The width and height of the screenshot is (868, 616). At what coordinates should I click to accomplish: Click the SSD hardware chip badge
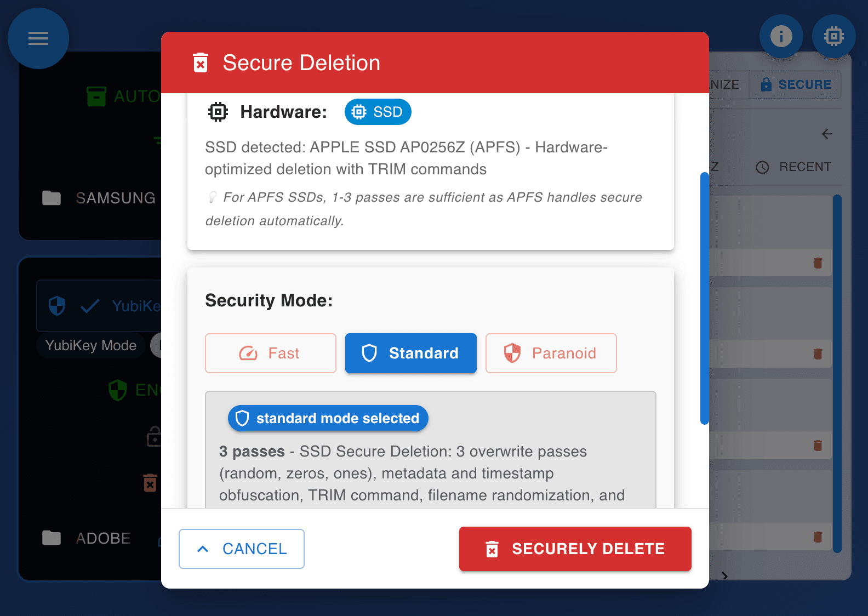tap(378, 112)
